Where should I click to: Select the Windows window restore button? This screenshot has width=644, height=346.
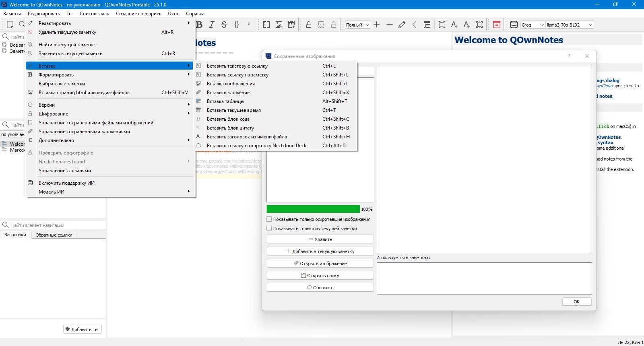coord(615,4)
